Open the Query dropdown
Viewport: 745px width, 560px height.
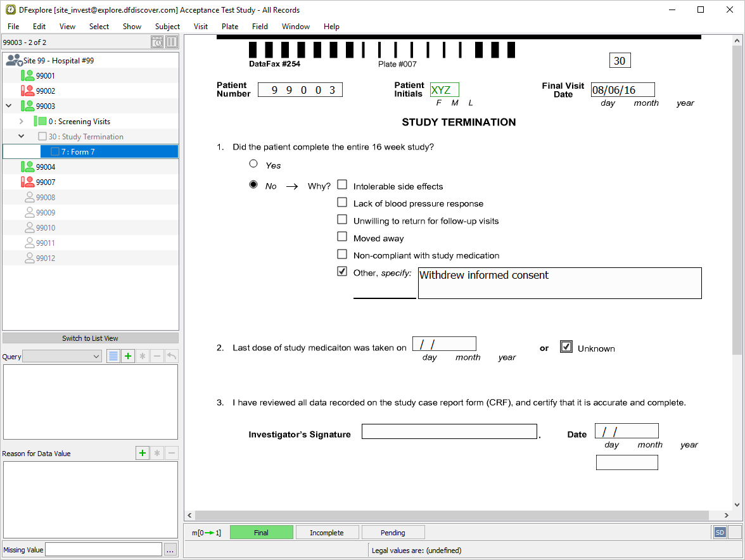(x=62, y=357)
